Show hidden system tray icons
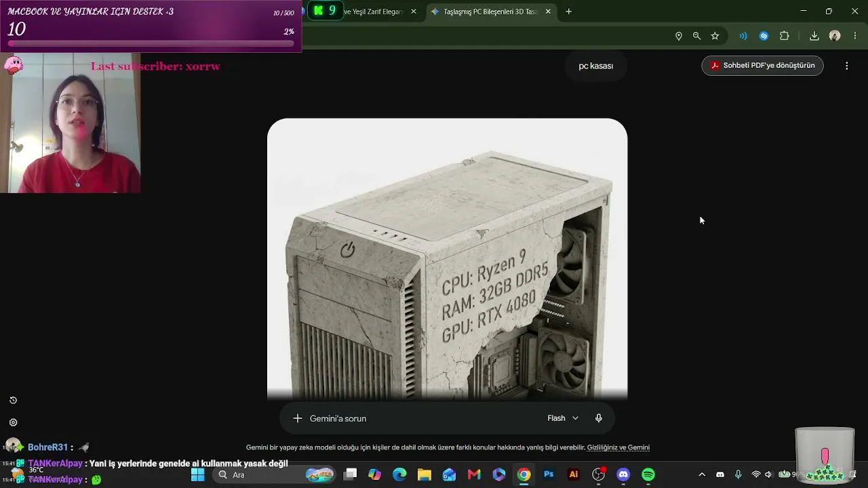 coord(702,474)
